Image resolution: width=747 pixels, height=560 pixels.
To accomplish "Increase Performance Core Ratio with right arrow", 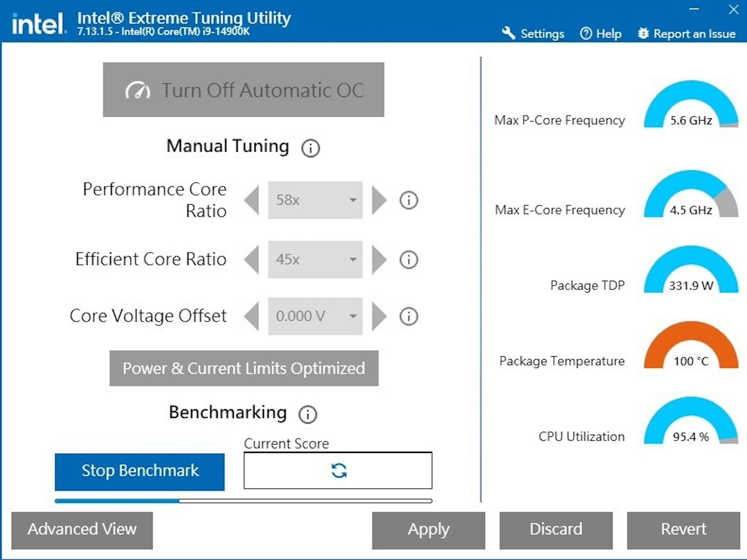I will click(x=379, y=200).
